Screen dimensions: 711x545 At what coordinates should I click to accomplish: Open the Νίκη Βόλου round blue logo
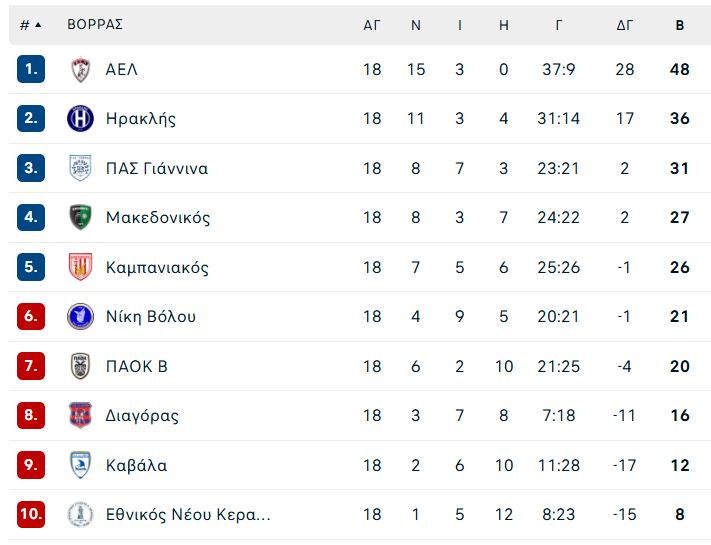81,316
